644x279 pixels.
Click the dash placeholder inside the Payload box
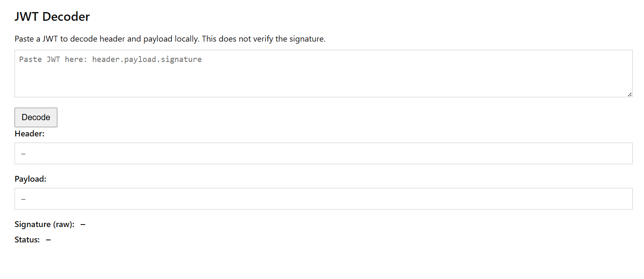23,199
